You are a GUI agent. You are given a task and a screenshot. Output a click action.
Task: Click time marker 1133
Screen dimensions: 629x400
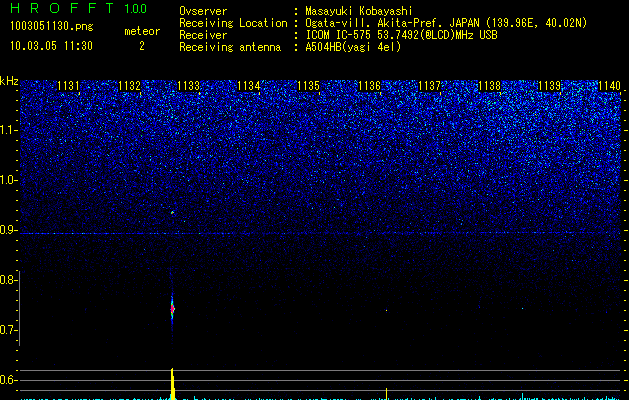click(189, 86)
